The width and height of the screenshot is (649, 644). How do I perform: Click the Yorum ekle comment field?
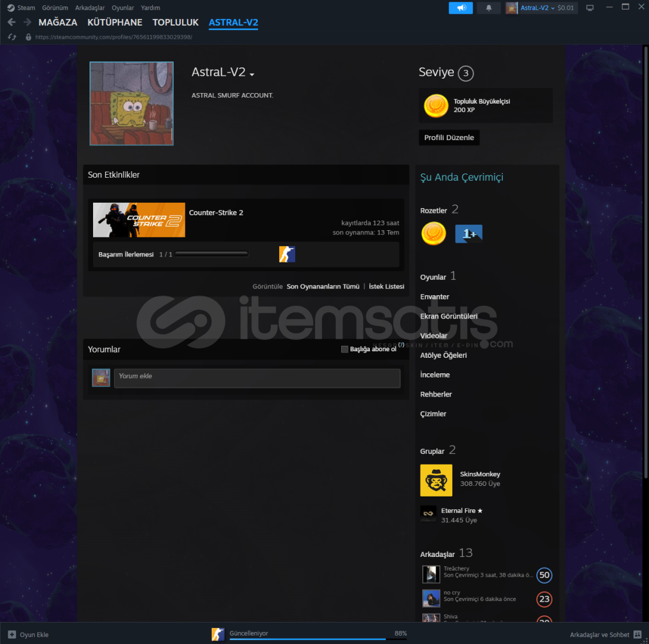pos(257,378)
